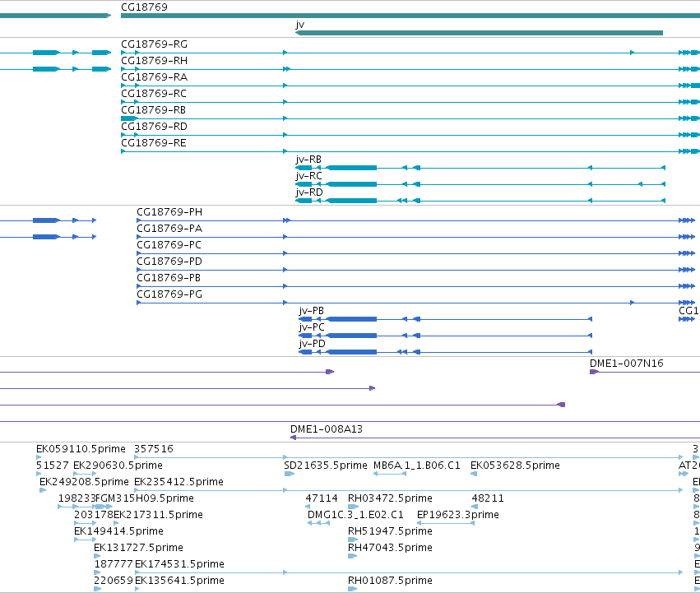Select EST label 357516
This screenshot has width=700, height=593.
[154, 449]
